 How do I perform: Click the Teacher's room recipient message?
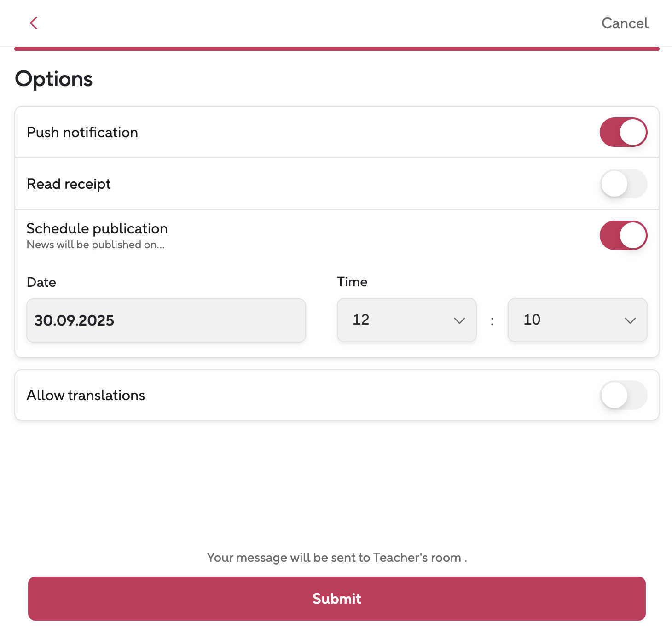pos(336,558)
